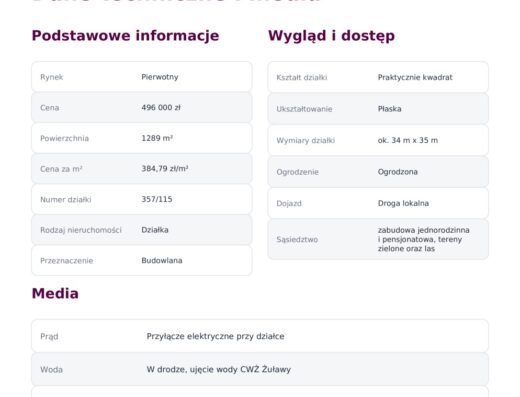Screen dimensions: 520x397
Task: Select the text 'zabudowa jednorodzinna i pensjonatowa'
Action: pyautogui.click(x=423, y=235)
